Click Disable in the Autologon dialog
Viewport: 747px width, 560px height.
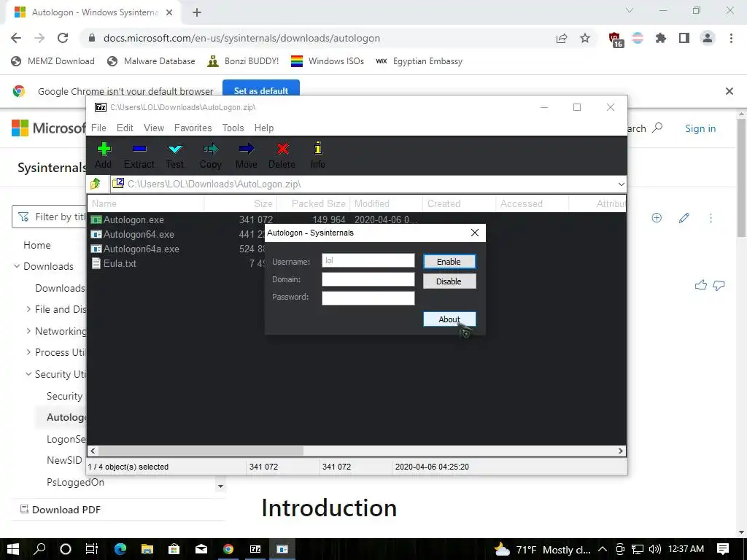point(449,281)
